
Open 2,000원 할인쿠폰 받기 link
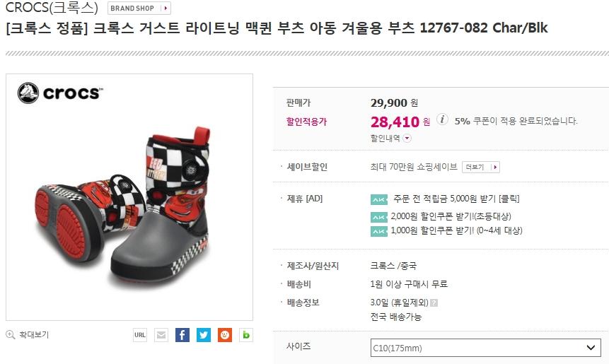click(451, 216)
